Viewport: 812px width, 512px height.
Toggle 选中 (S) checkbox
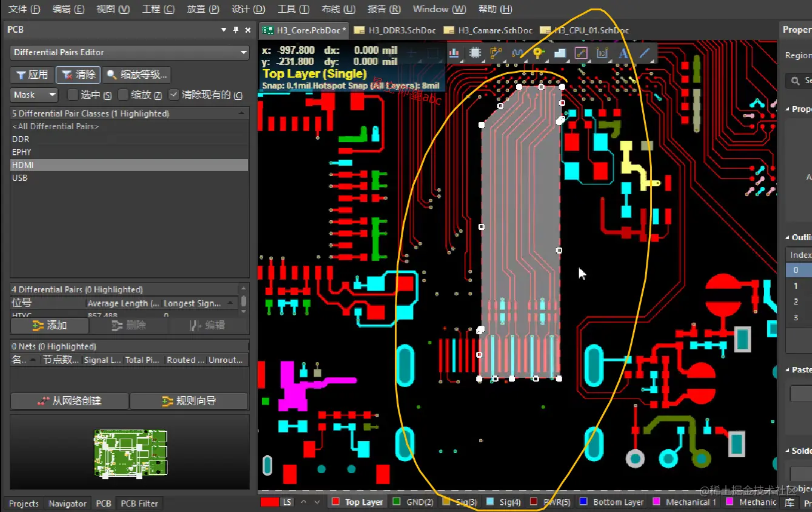coord(73,95)
